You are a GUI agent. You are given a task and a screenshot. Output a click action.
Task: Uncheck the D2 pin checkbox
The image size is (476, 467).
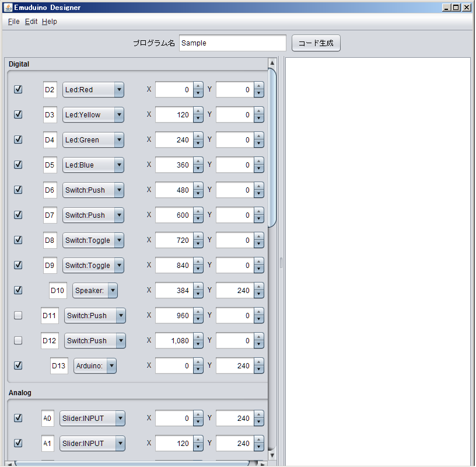pos(18,89)
